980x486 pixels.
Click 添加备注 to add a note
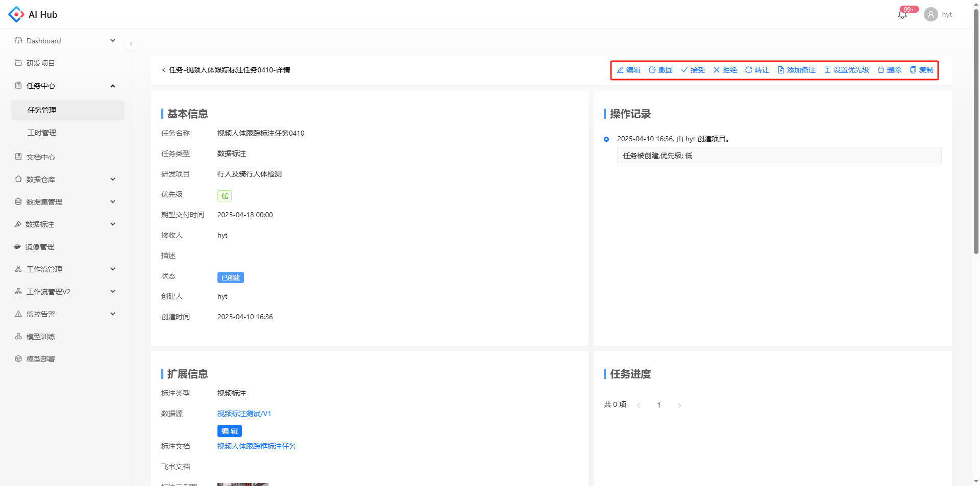[796, 70]
